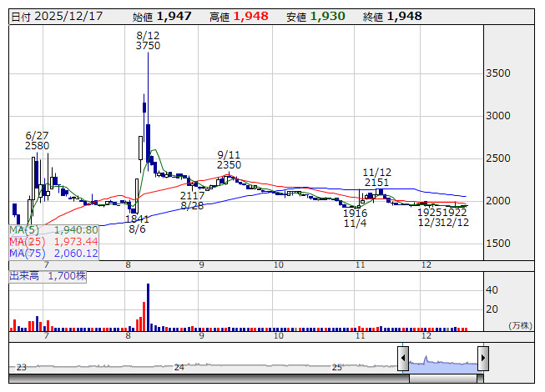Click the MA(5) legend entry
Viewport: 545px width, 392px height.
(x=54, y=229)
